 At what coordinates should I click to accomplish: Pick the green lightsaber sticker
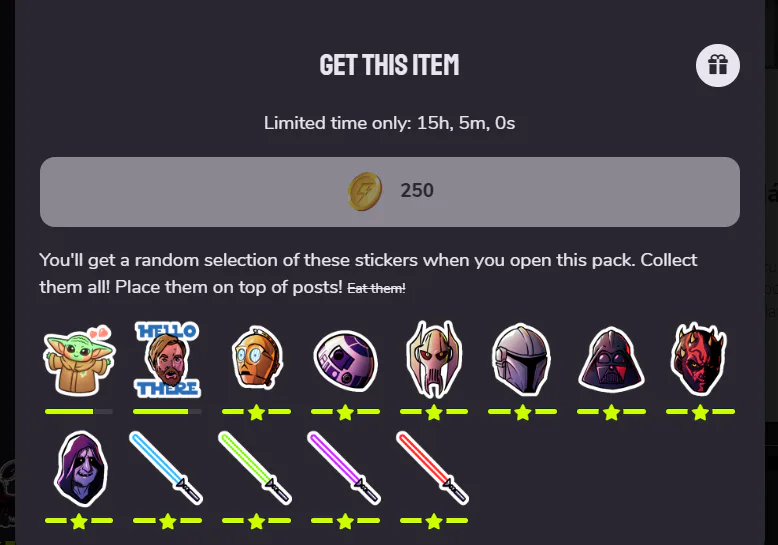[x=255, y=468]
